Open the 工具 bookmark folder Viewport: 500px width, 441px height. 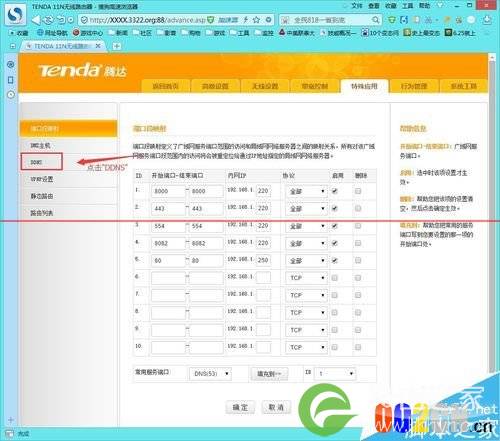click(239, 33)
